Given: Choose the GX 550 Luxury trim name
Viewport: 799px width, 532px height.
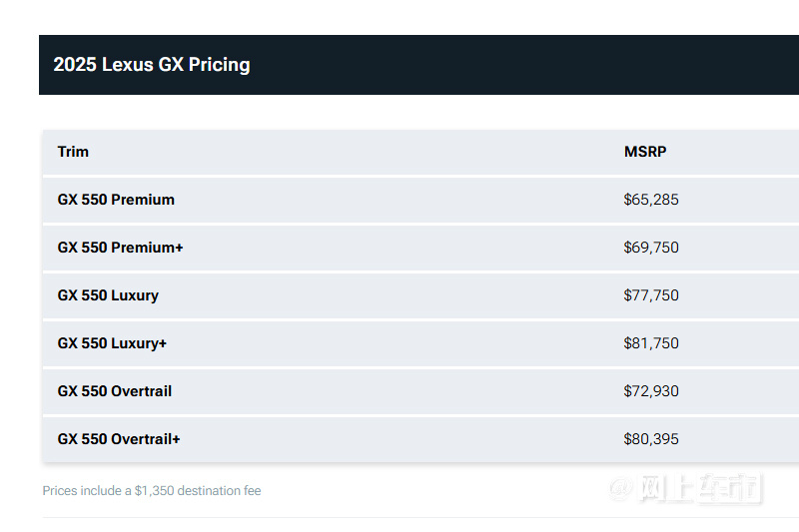Looking at the screenshot, I should (108, 295).
